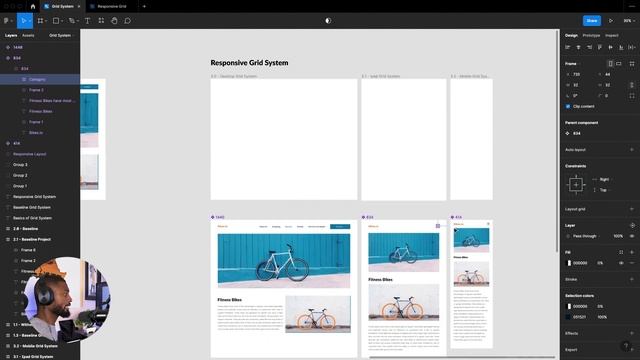Switch to the Layers tab
The height and width of the screenshot is (360, 640).
(11, 36)
